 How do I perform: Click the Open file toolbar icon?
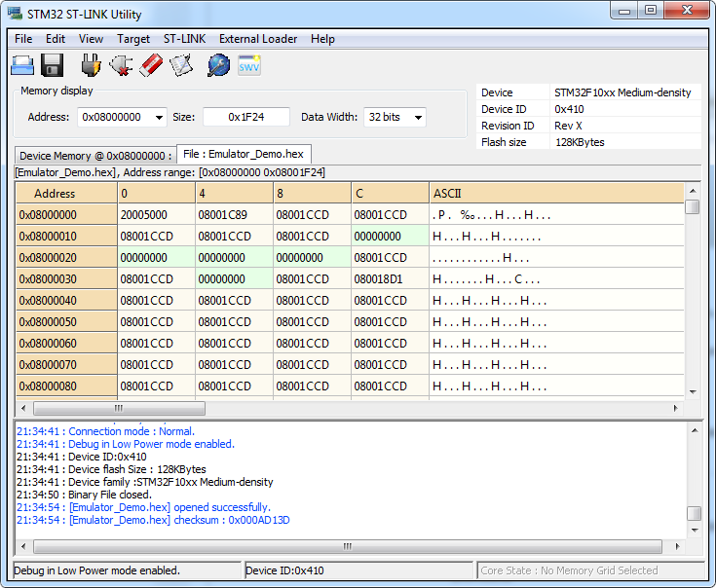(x=22, y=65)
